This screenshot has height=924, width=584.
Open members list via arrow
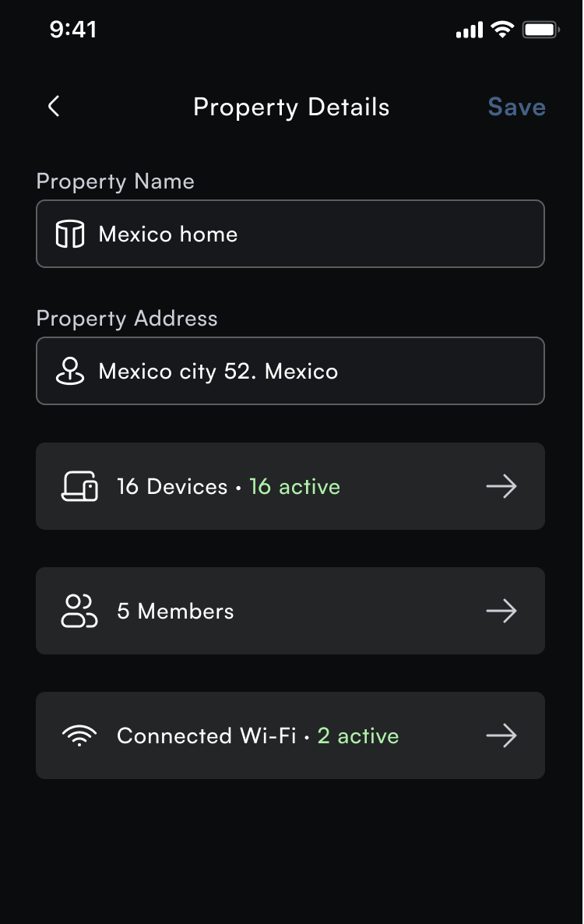[501, 611]
